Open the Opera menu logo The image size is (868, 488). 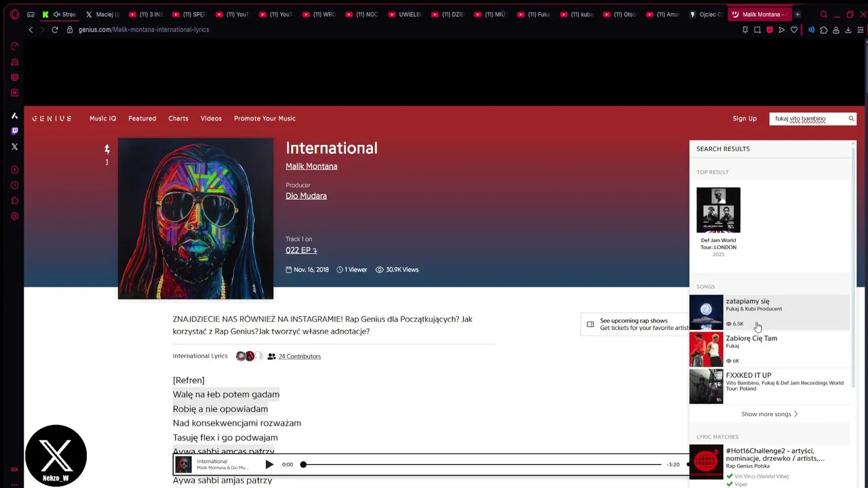click(14, 14)
